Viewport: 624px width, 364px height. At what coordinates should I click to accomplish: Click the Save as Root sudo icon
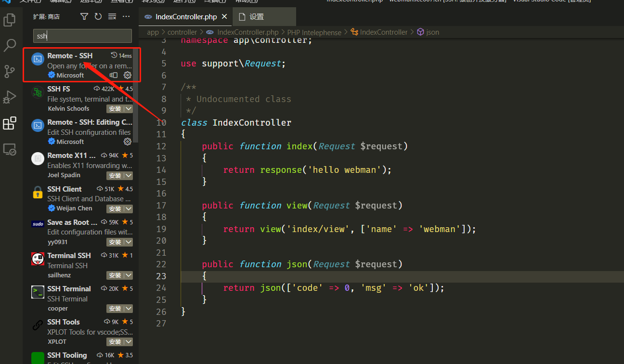click(38, 224)
